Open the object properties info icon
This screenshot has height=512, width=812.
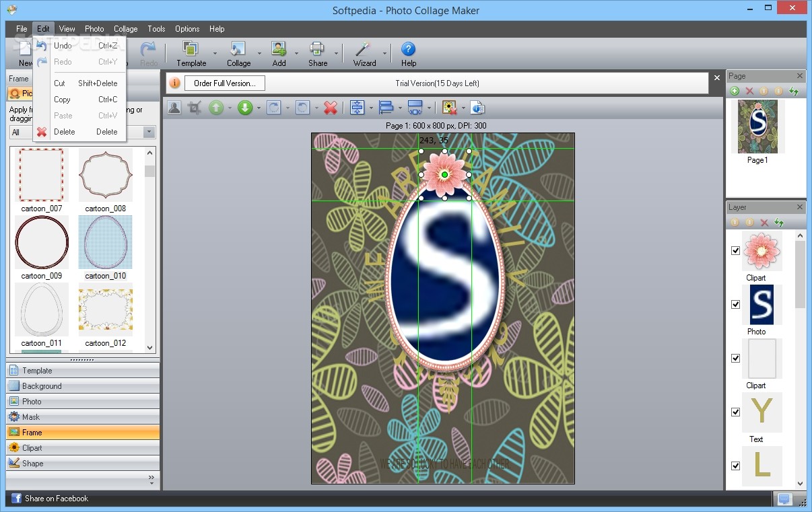(477, 108)
